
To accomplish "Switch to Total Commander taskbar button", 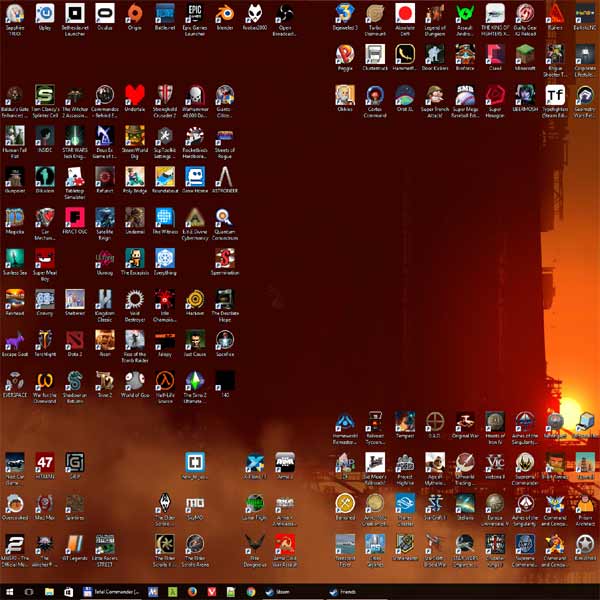I will [111, 592].
